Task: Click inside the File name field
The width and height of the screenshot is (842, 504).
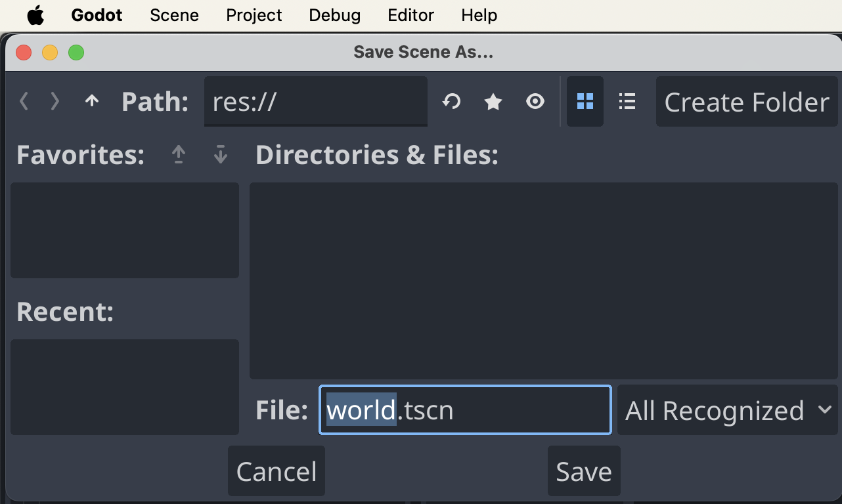Action: point(464,410)
